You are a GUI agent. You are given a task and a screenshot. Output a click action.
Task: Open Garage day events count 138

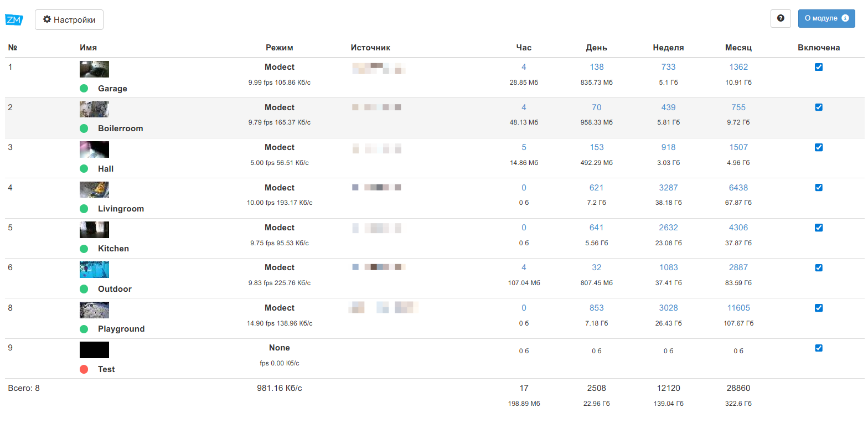point(596,67)
